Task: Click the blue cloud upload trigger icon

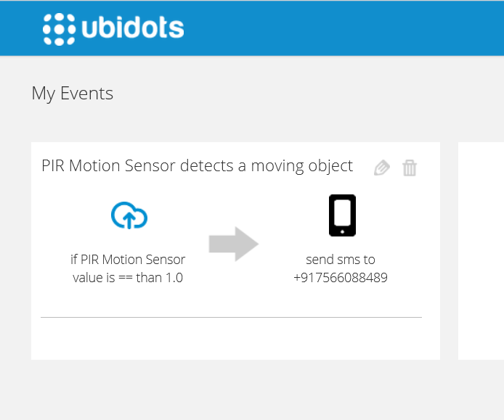Action: pos(129,215)
